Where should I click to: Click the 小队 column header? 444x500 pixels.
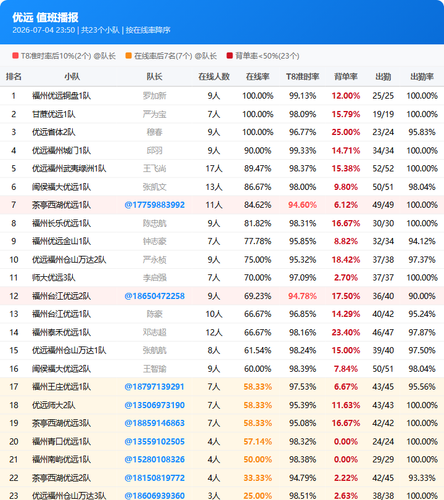tap(72, 77)
